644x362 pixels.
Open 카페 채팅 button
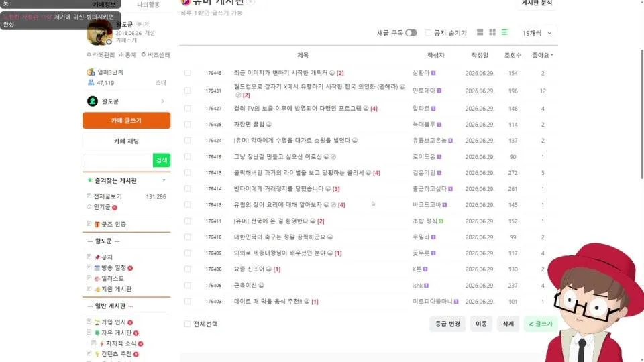click(x=127, y=141)
